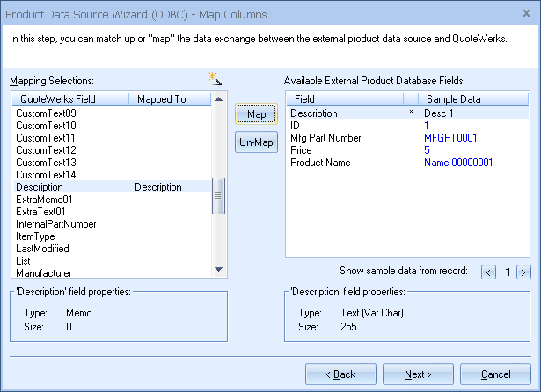Click the auto-map magic wand icon
This screenshot has height=392, width=541.
click(x=214, y=80)
